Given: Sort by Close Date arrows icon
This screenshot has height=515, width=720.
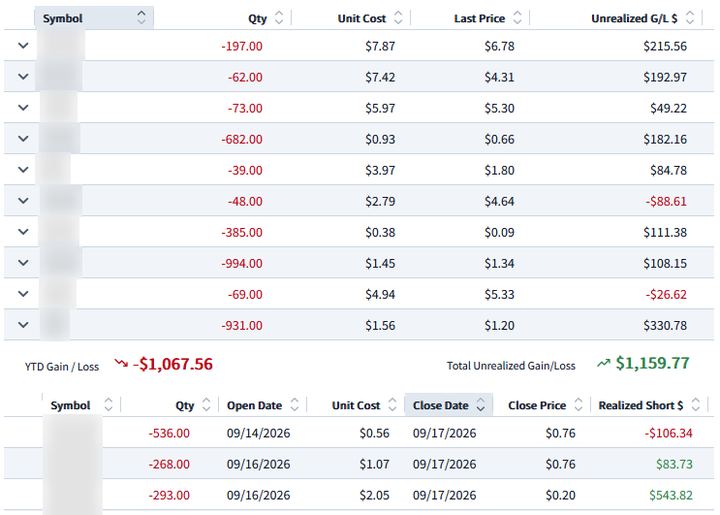Looking at the screenshot, I should pos(481,405).
